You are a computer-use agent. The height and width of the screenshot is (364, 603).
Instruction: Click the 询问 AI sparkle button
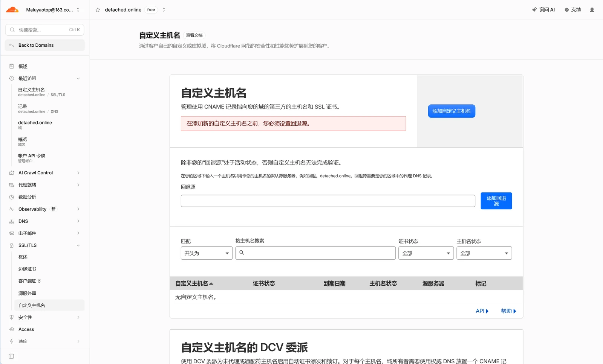point(543,10)
